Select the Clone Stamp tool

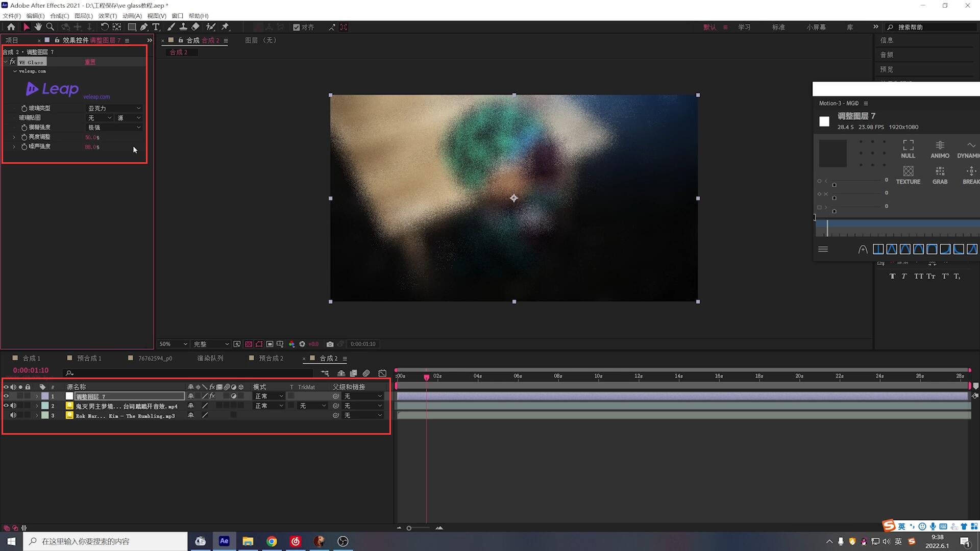click(183, 27)
